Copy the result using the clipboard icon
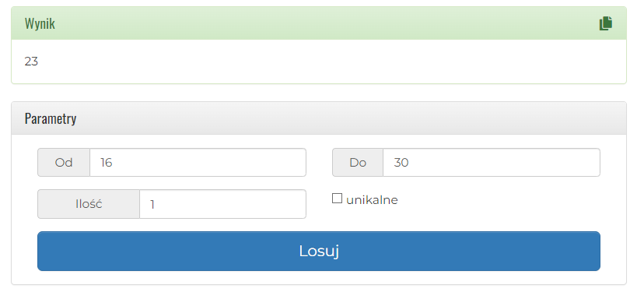Viewport: 644px width, 306px height. [x=605, y=23]
